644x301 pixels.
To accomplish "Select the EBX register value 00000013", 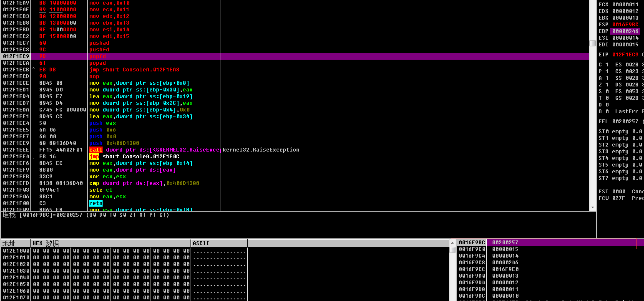I will pos(625,18).
